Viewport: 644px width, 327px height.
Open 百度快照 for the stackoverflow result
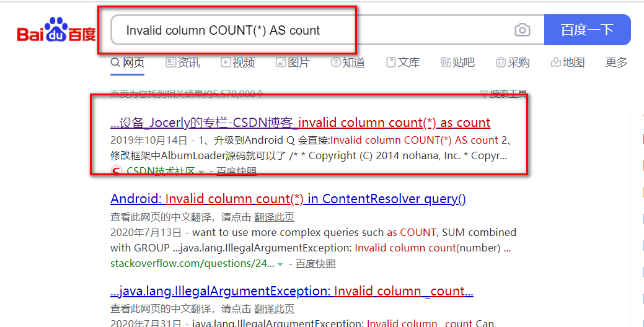[x=315, y=263]
